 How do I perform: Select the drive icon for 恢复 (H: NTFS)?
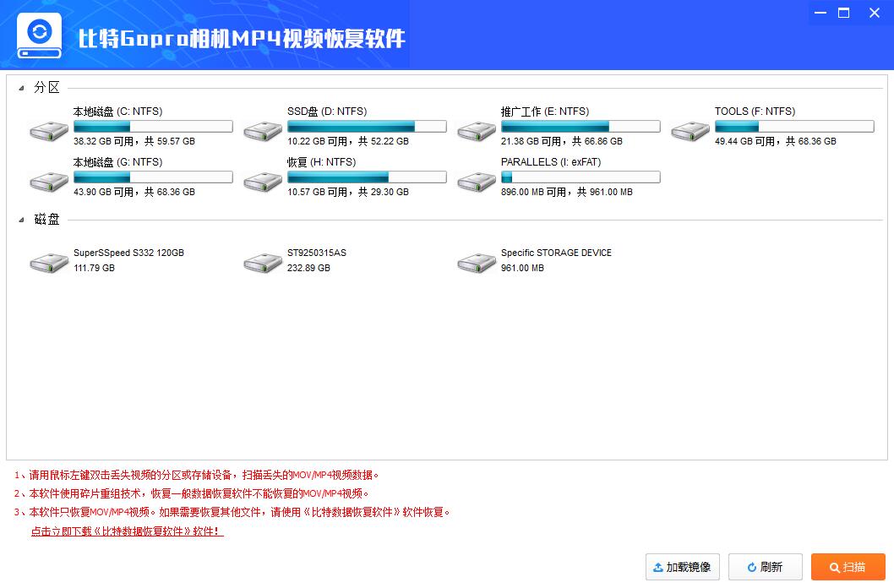click(x=263, y=182)
